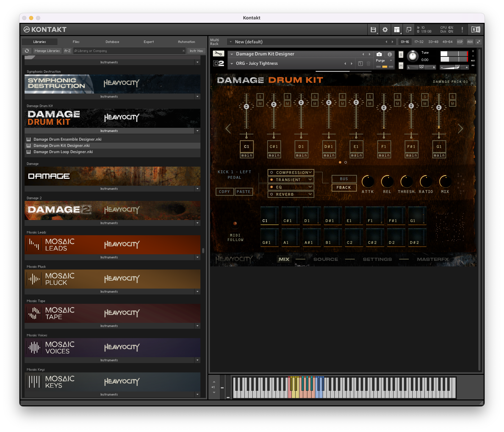Click the Library or Company search field
This screenshot has width=504, height=432.
click(x=129, y=51)
